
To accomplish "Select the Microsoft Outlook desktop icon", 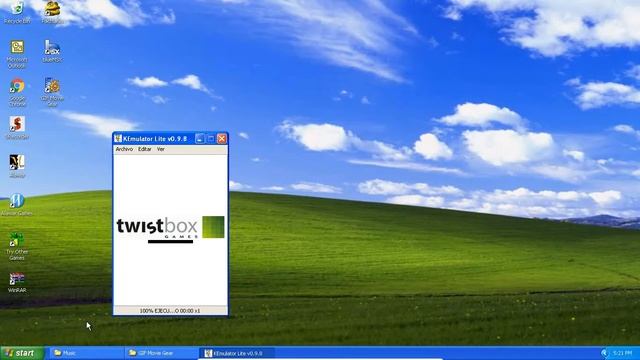I will pos(17,53).
